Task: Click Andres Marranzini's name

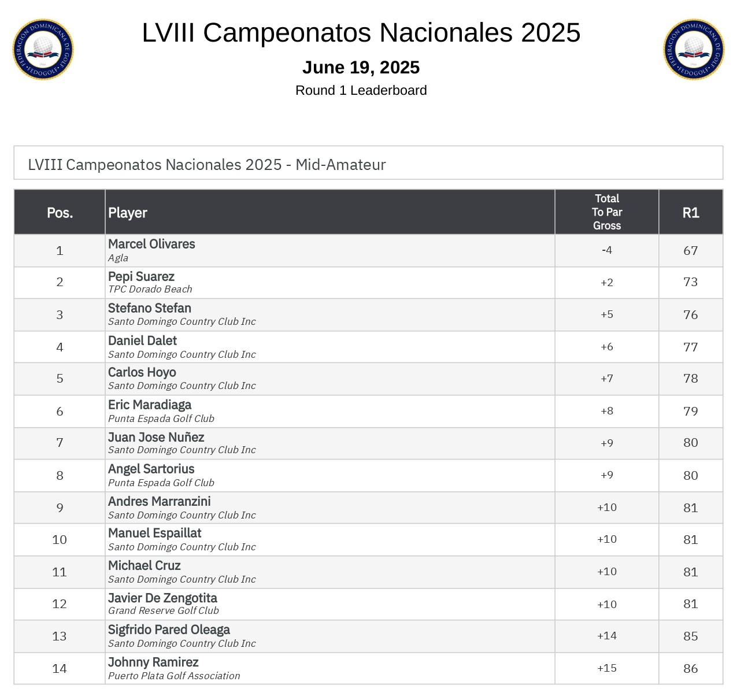Action: pos(159,502)
